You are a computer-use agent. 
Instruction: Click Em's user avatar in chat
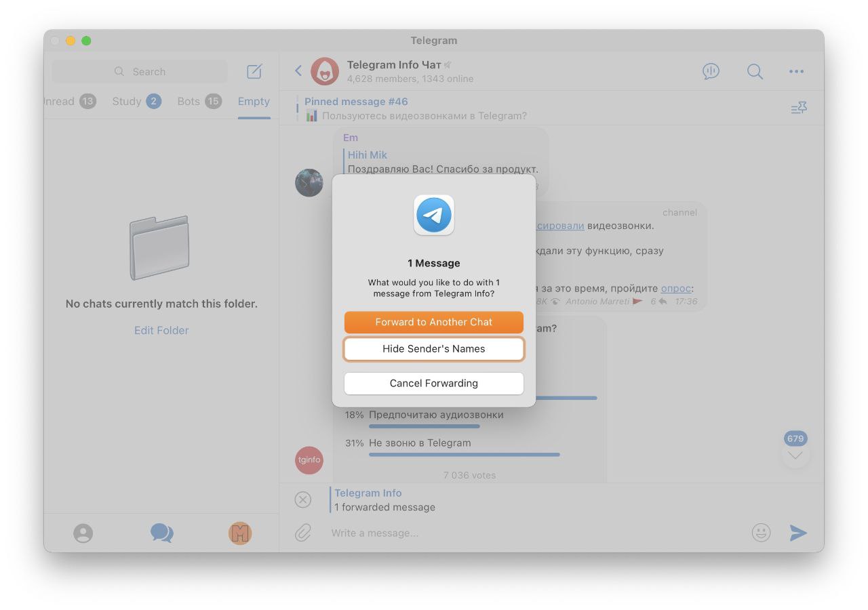(309, 183)
